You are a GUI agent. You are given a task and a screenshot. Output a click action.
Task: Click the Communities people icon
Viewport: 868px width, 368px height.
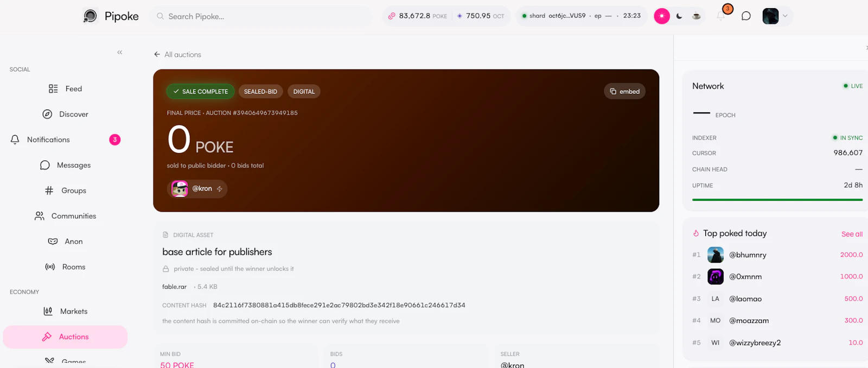point(40,216)
